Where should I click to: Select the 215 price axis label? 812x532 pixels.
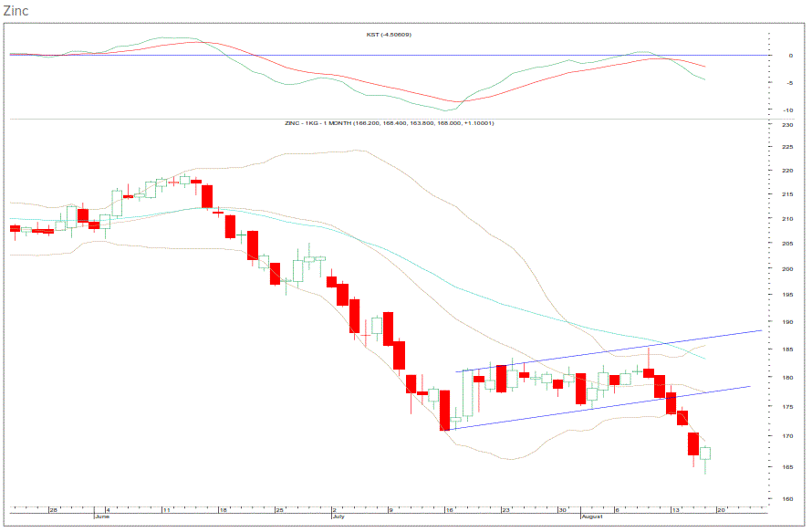coord(787,194)
